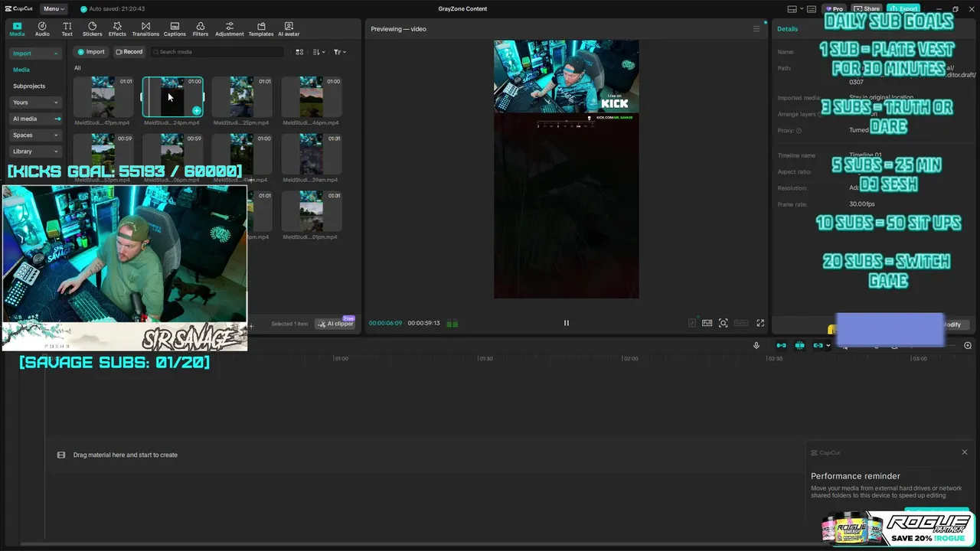Open dropdown arrow beside linkage toggle
This screenshot has height=551, width=980.
828,346
